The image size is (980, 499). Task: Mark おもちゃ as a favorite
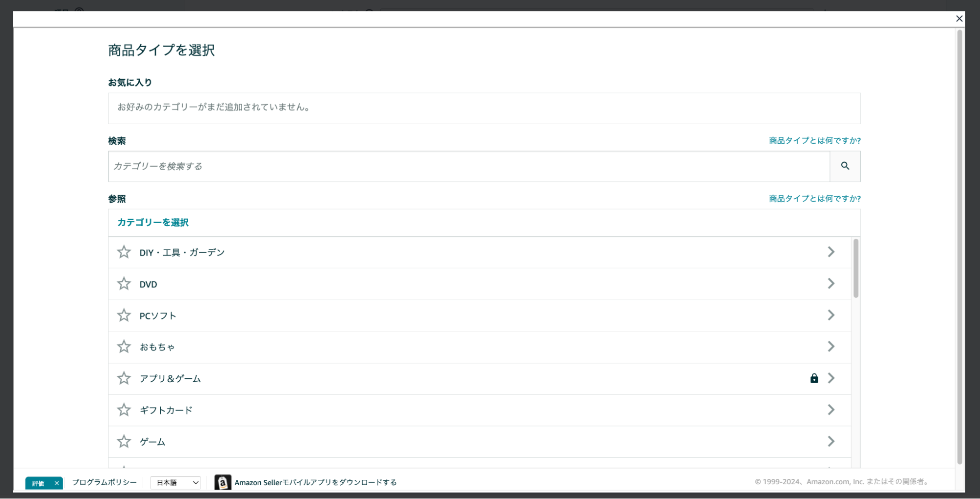coord(124,347)
